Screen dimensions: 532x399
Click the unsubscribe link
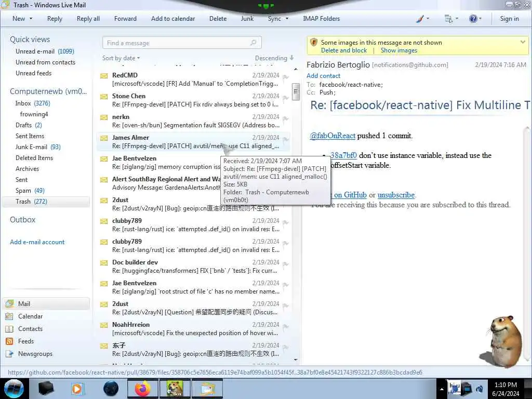[x=396, y=195]
